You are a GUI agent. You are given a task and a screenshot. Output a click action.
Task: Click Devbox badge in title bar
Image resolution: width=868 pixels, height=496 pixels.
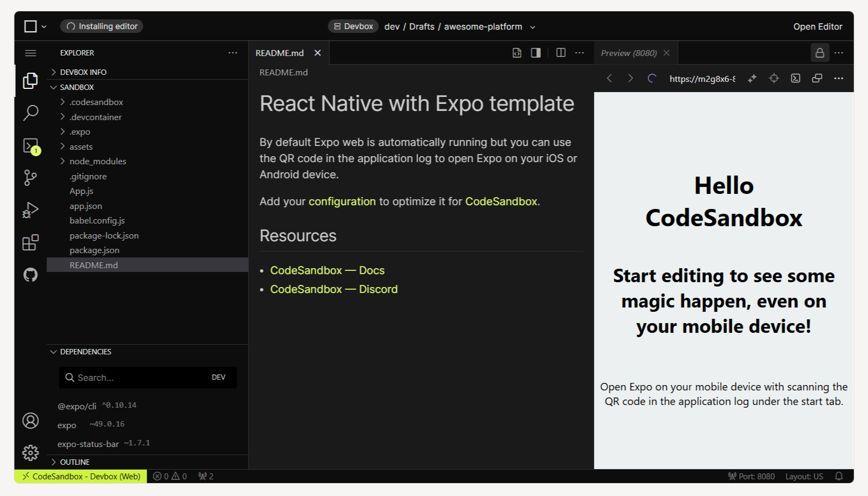(353, 26)
